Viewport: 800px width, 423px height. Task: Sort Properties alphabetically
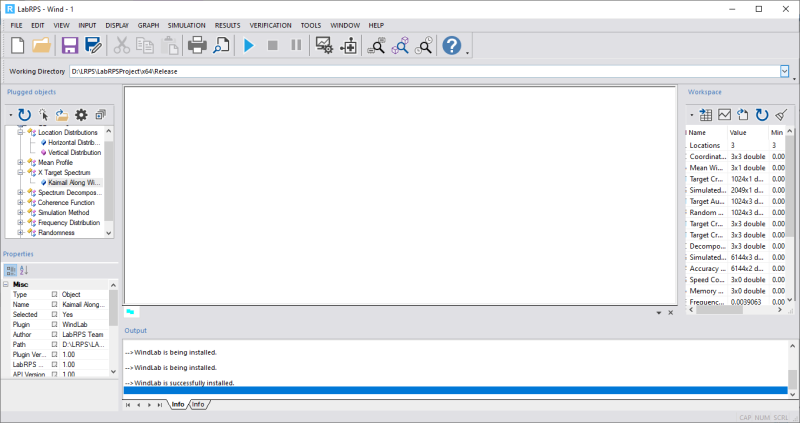click(x=24, y=270)
